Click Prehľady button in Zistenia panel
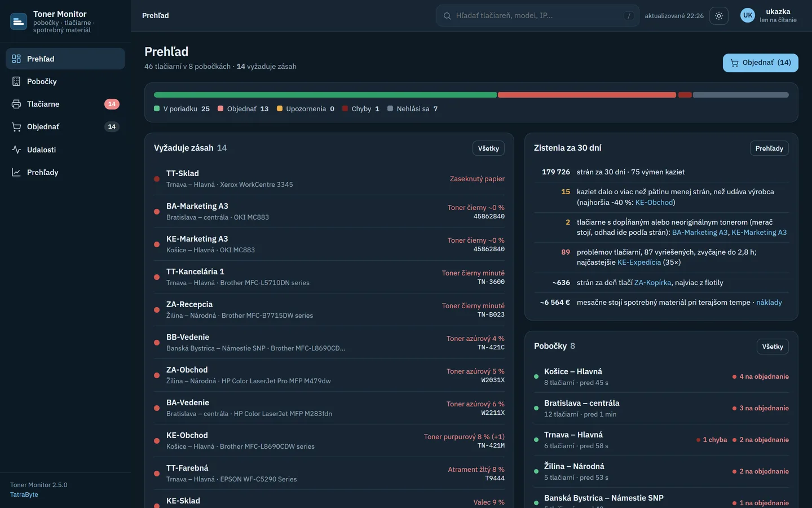The image size is (812, 508). pos(769,148)
